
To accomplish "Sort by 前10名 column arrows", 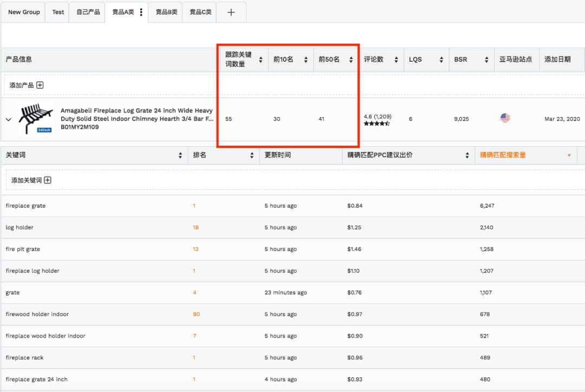I will click(x=305, y=60).
